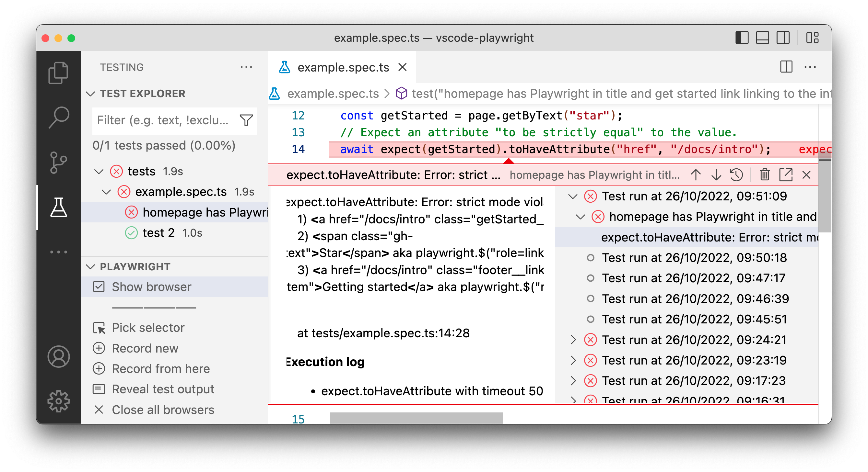Open test history via the clock icon
This screenshot has width=868, height=472.
click(736, 175)
